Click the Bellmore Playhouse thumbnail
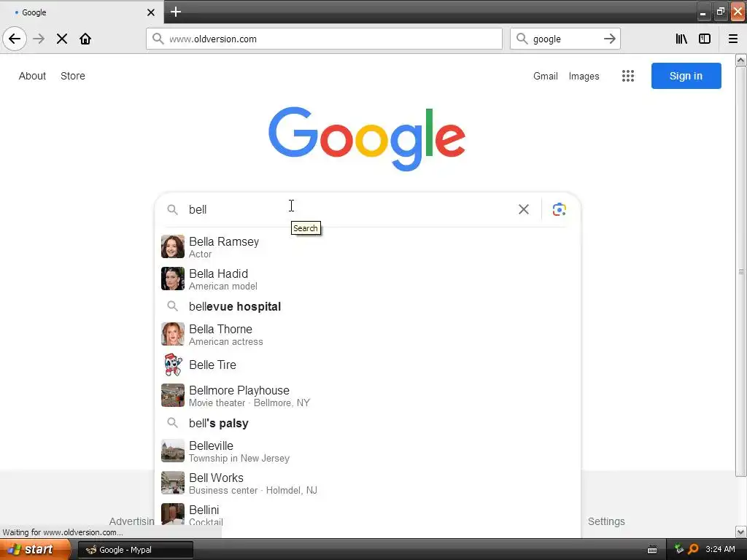747x560 pixels. tap(172, 395)
